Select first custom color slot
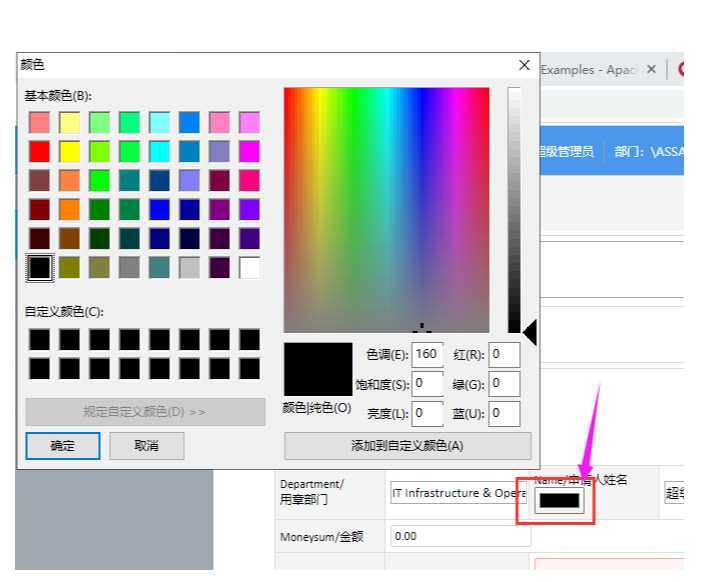The width and height of the screenshot is (719, 582). pyautogui.click(x=39, y=340)
